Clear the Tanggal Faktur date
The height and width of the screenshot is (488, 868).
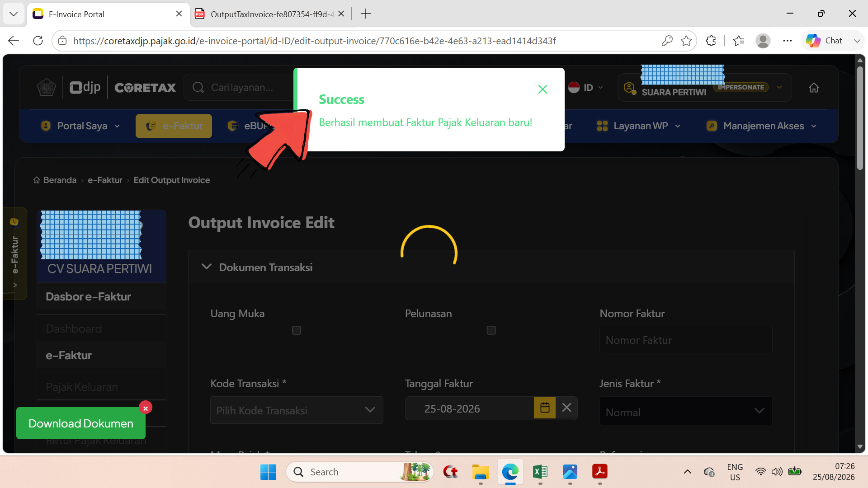[566, 408]
